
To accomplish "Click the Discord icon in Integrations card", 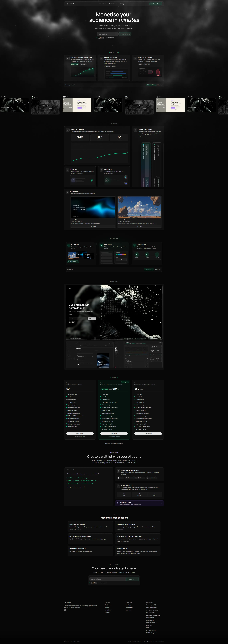I will [x=126, y=183].
